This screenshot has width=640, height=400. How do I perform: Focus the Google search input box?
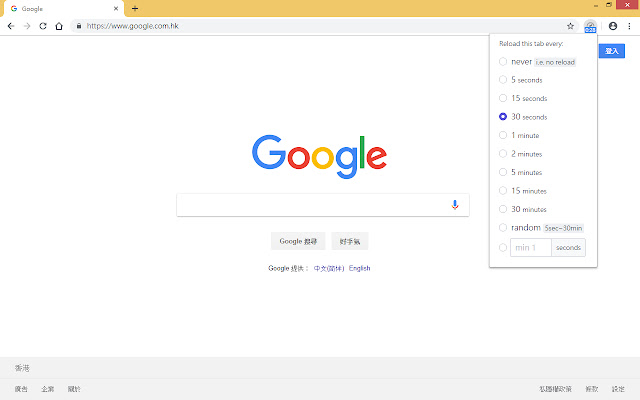tap(314, 205)
